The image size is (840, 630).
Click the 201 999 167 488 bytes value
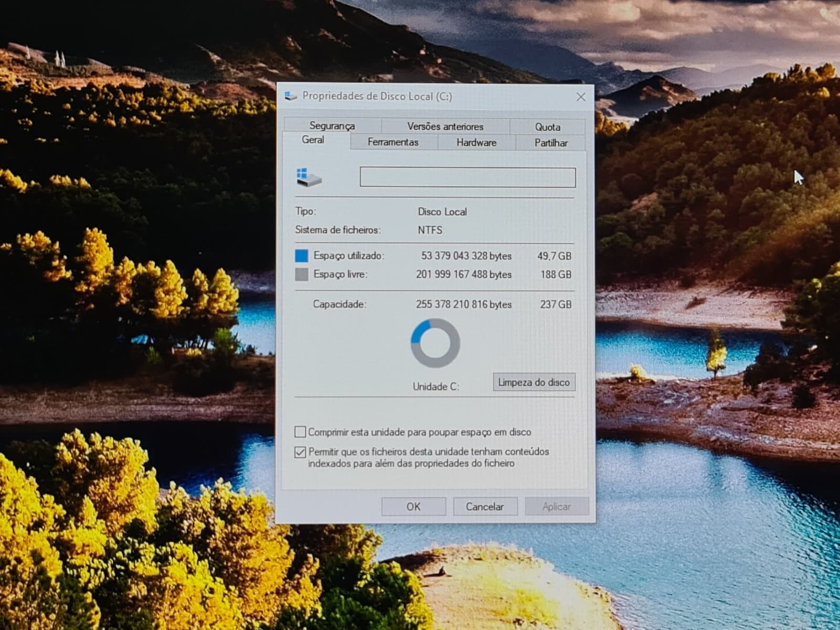pyautogui.click(x=464, y=275)
